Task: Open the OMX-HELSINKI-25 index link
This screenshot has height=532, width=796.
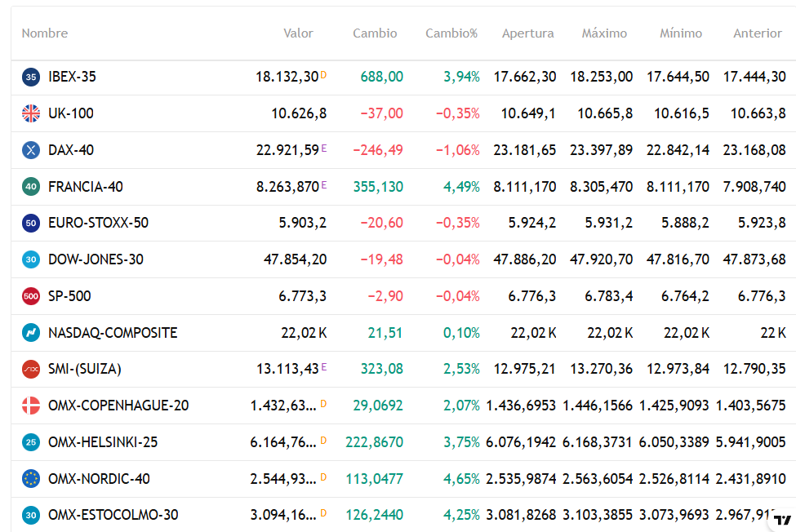Action: coord(103,442)
